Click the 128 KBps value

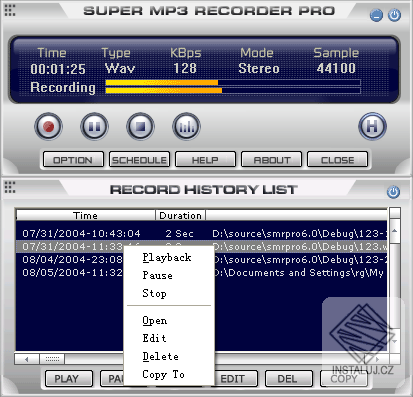tap(185, 68)
